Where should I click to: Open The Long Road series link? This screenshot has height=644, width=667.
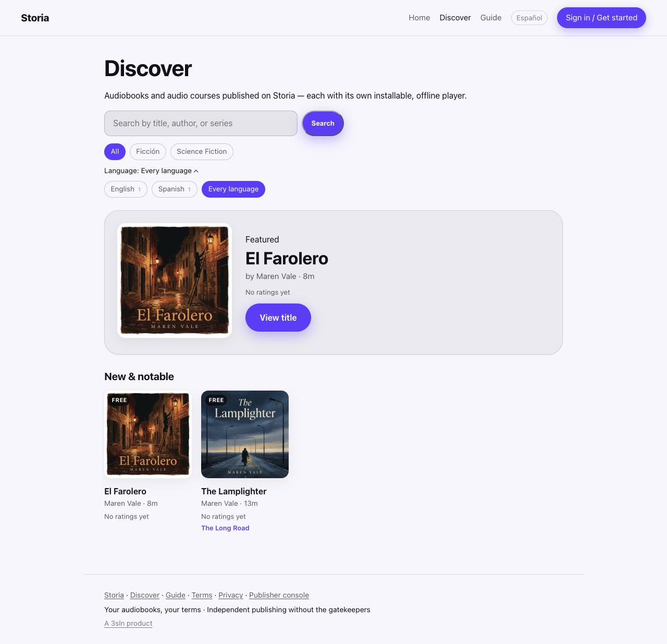pyautogui.click(x=225, y=528)
